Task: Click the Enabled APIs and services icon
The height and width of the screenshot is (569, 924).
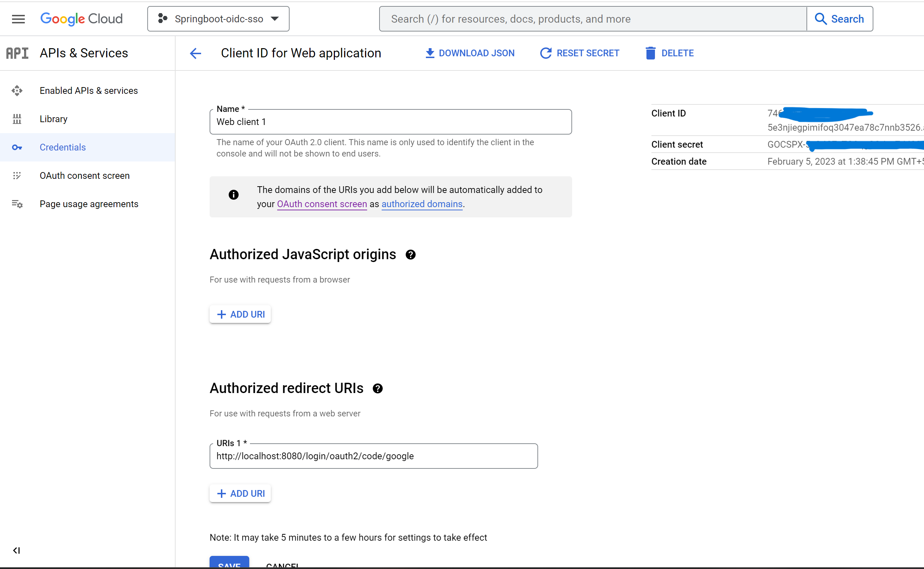Action: pos(17,90)
